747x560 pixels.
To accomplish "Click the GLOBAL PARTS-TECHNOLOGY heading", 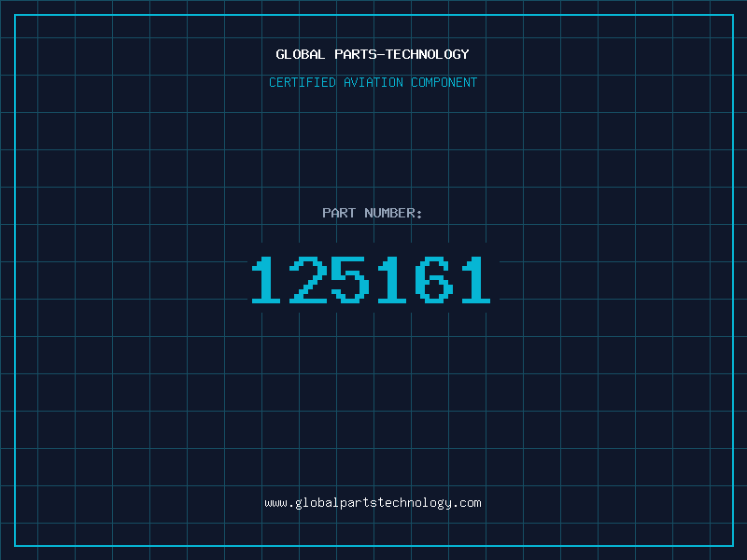I will pyautogui.click(x=373, y=54).
